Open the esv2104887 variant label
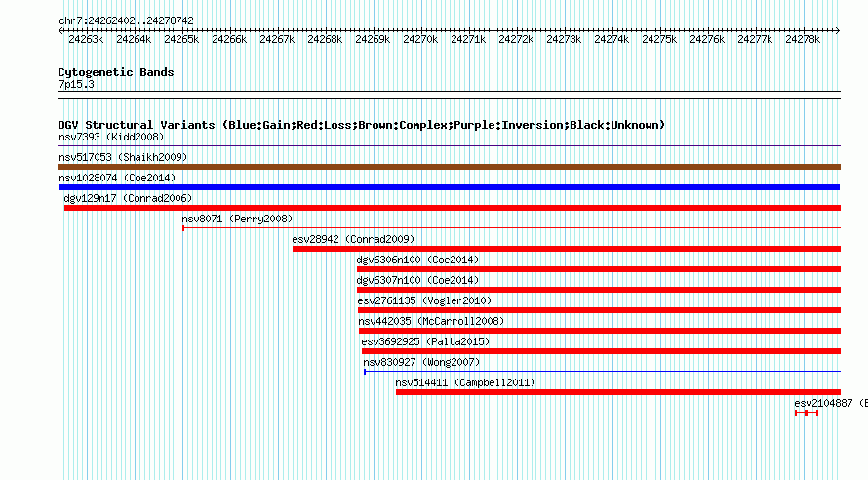Viewport: 868px width, 480px height. (830, 403)
